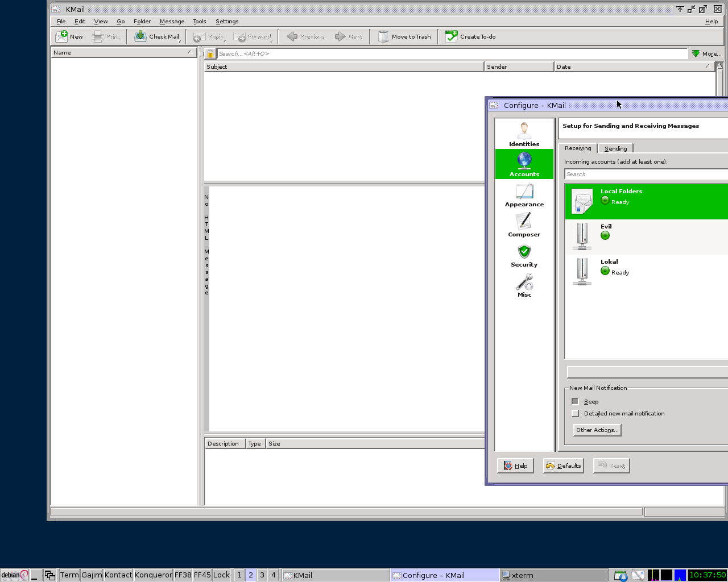Launch Gajim from the taskbar
The height and width of the screenshot is (582, 728).
click(x=92, y=575)
